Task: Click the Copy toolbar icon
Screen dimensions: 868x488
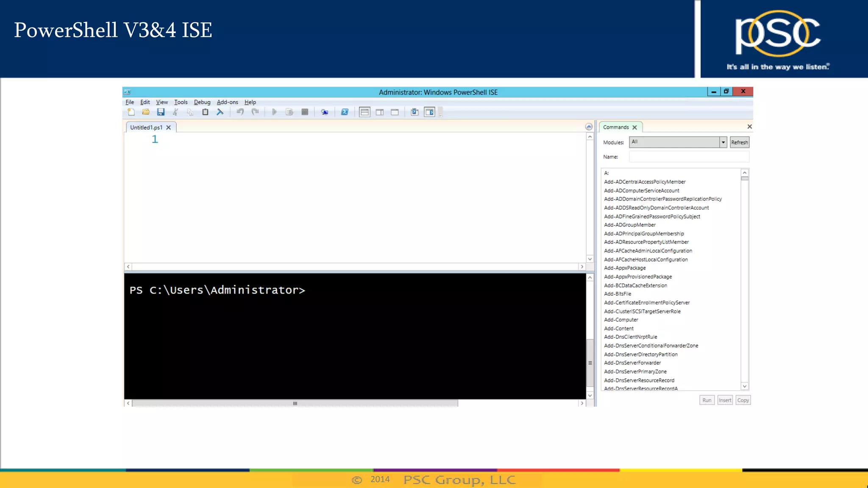Action: pyautogui.click(x=190, y=112)
